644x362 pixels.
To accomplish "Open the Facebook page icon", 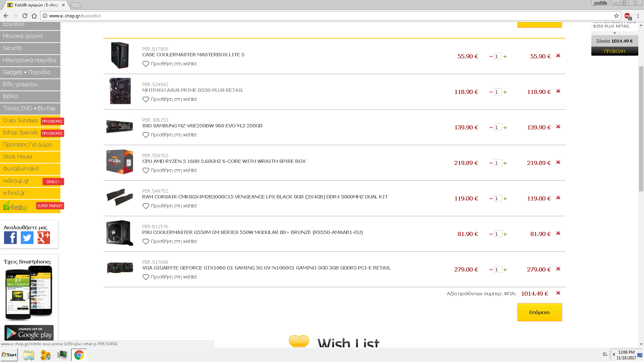I will click(10, 238).
